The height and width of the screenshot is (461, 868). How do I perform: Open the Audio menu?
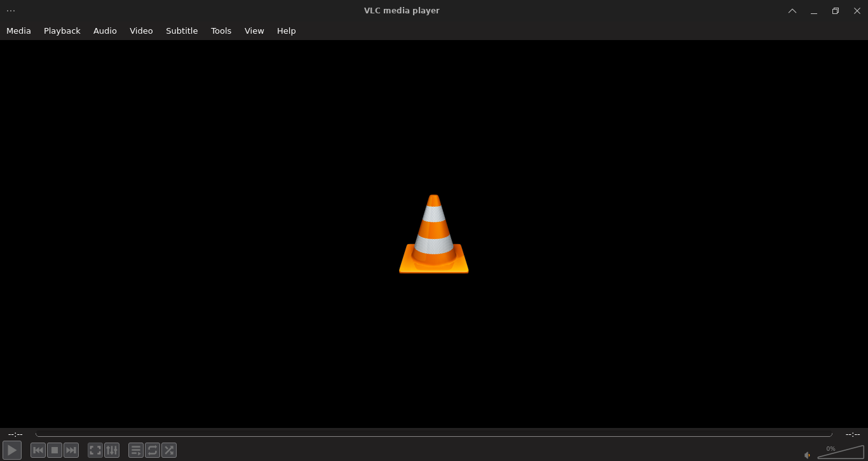tap(105, 31)
